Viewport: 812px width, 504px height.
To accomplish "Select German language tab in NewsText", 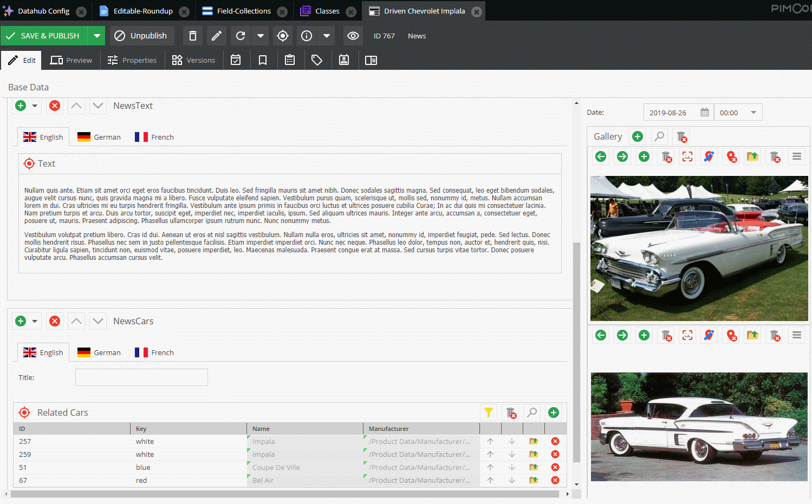I will (99, 137).
